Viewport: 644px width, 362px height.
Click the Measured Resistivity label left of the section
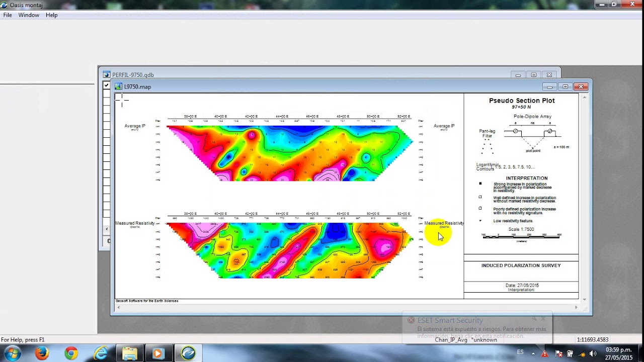[135, 223]
